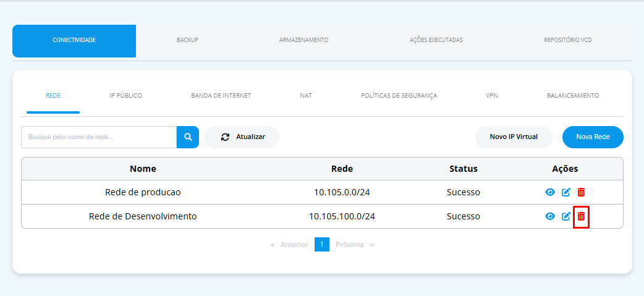Image resolution: width=644 pixels, height=296 pixels.
Task: Open the Balanceamento sub-tab
Action: [573, 96]
